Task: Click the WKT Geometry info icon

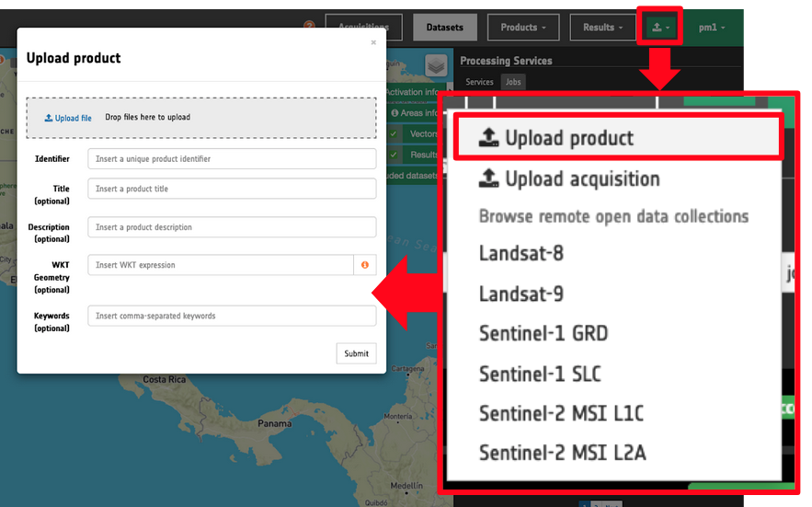Action: coord(365,265)
